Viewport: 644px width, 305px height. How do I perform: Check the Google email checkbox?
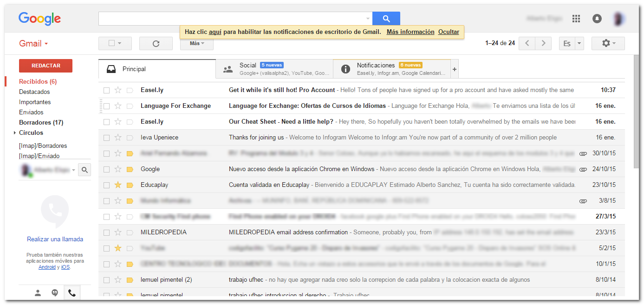click(x=106, y=169)
